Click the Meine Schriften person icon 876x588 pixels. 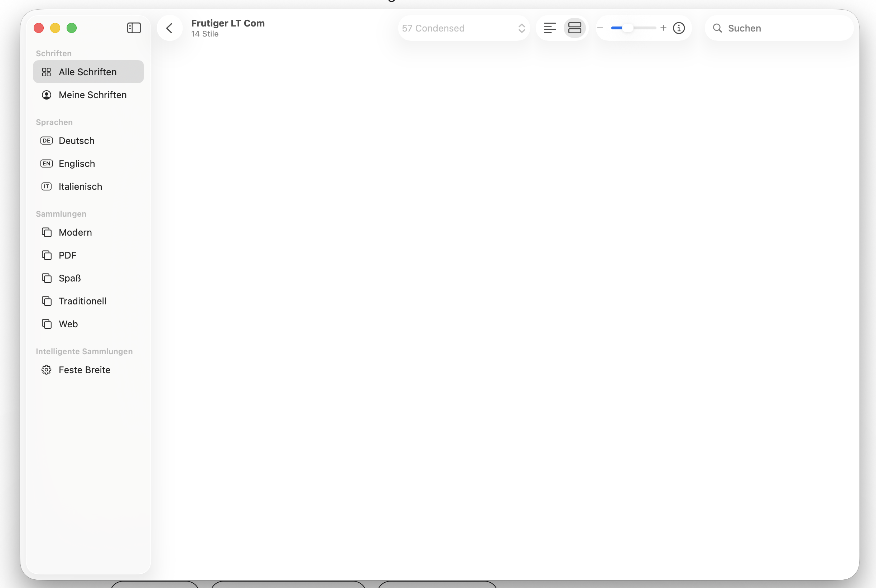click(x=47, y=95)
